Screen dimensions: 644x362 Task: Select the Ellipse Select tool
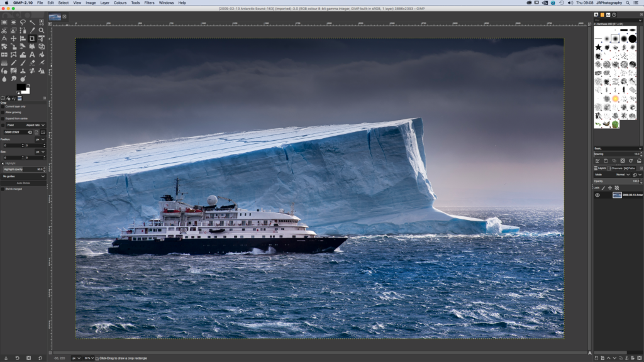(x=14, y=22)
